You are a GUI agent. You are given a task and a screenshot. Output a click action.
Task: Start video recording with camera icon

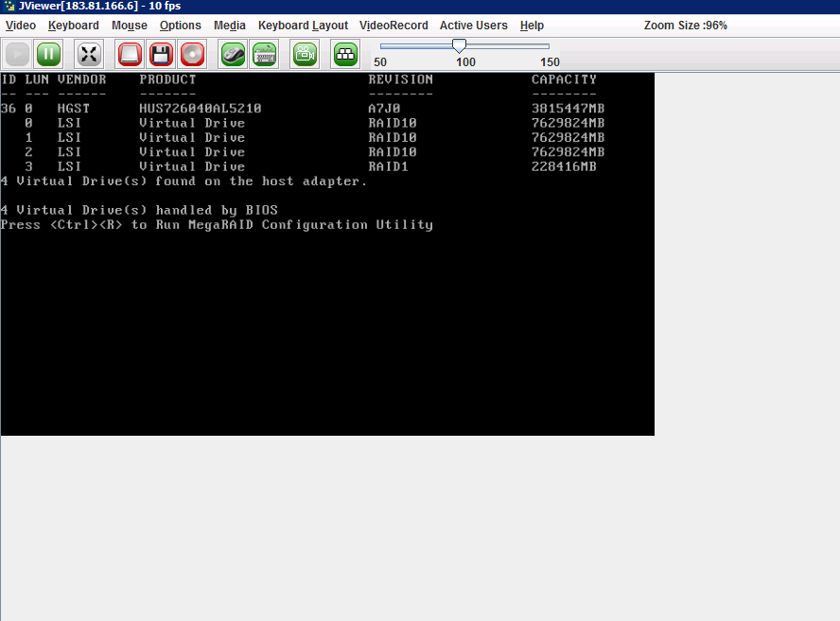tap(305, 55)
